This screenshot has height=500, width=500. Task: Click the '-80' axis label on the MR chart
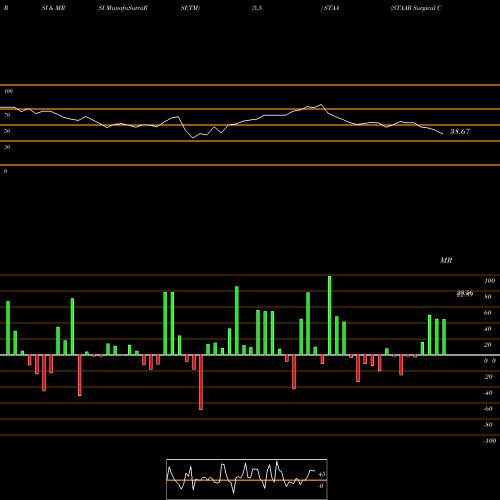(x=488, y=425)
